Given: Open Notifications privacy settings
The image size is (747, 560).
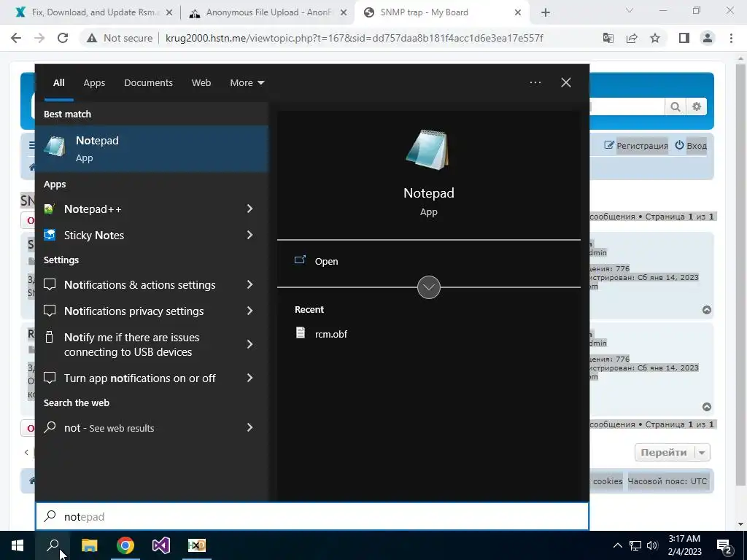Looking at the screenshot, I should [x=134, y=311].
